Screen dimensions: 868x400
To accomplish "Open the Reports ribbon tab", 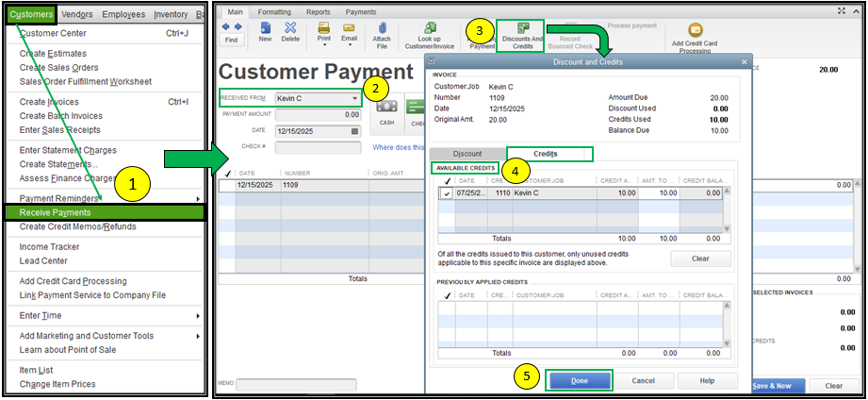I will [317, 12].
